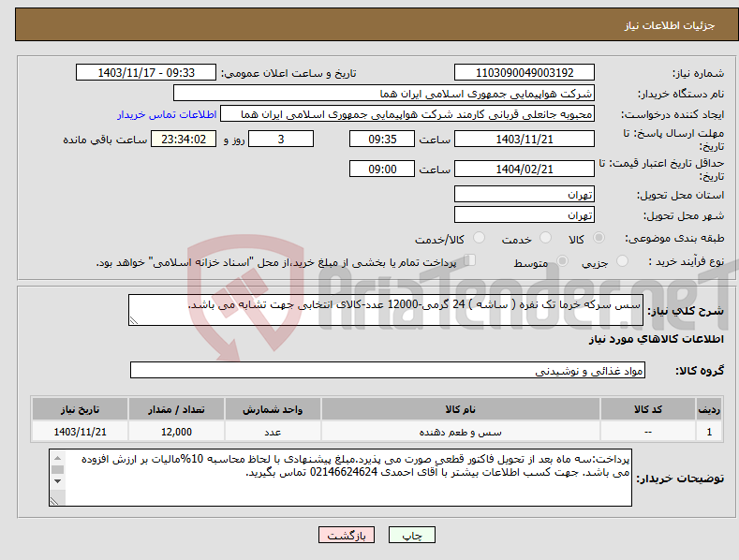Select the متوسط purchase type radio
Screen dimensions: 739x560
(562, 260)
